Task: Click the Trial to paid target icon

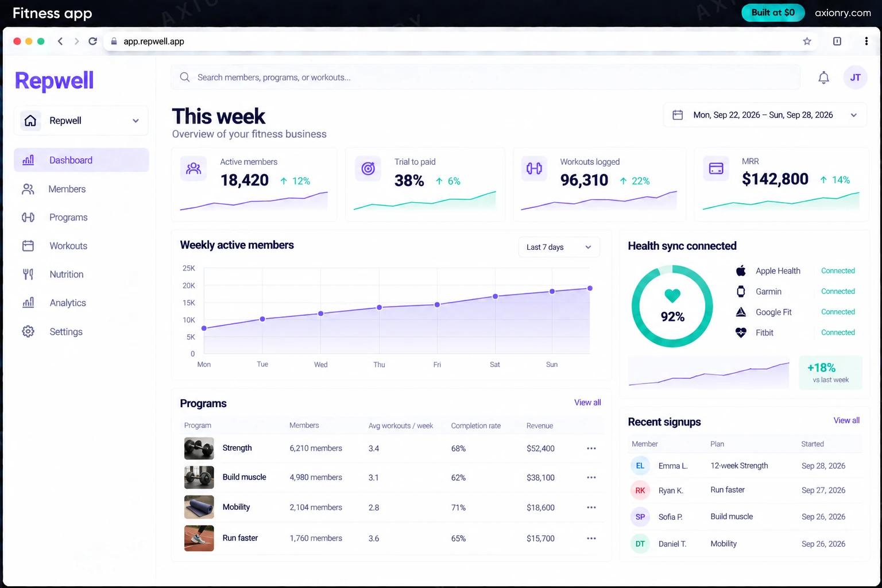Action: (x=368, y=169)
